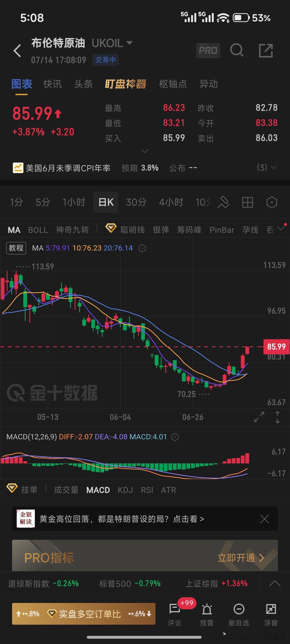Screen dimensions: 290x644
Task: Tap the 道琼斯指数 ticker
Action: (43, 583)
